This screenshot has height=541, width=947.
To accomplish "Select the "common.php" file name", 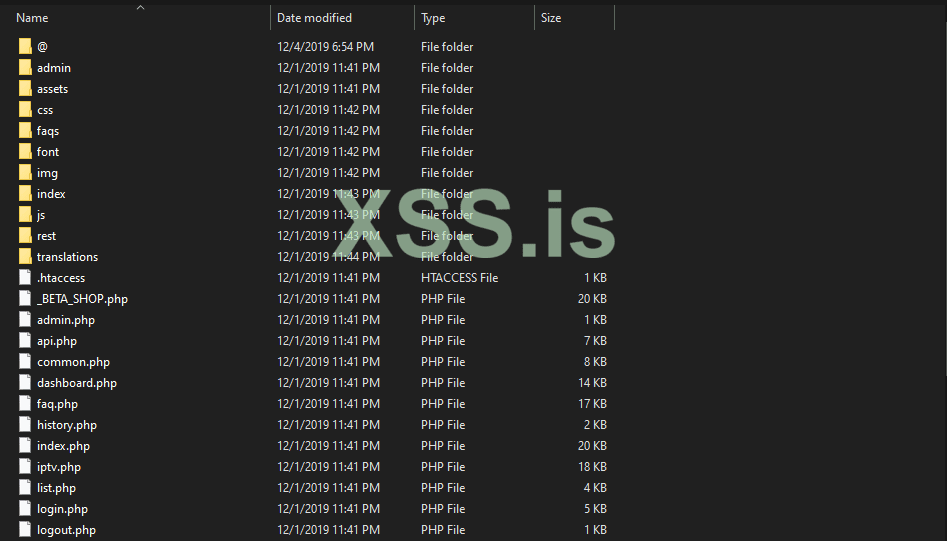I will pos(73,362).
